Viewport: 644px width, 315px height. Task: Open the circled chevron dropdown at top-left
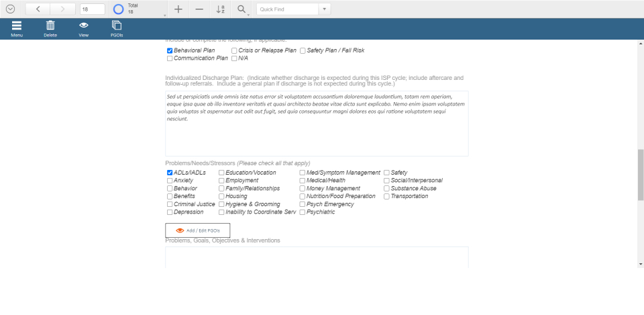[x=10, y=9]
